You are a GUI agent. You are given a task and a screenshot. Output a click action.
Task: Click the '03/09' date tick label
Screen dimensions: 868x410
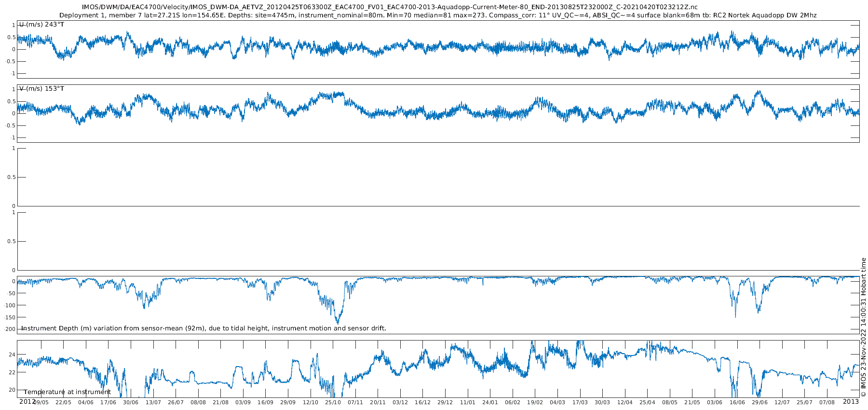243,402
